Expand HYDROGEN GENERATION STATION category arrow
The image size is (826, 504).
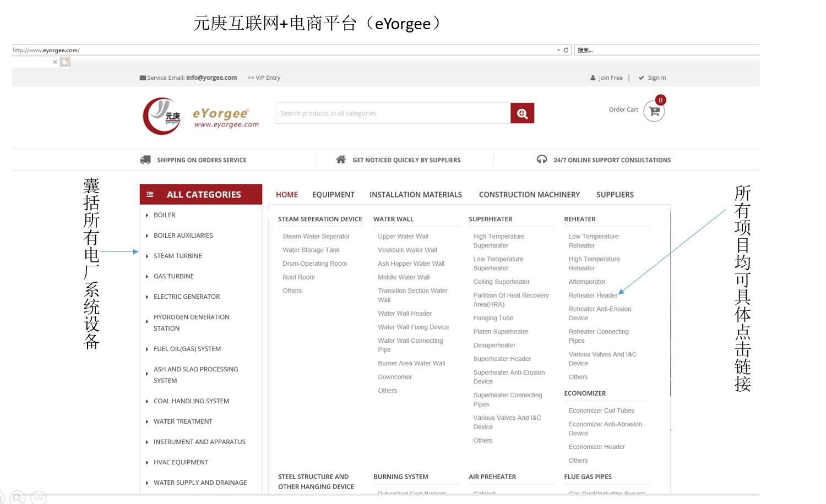147,321
